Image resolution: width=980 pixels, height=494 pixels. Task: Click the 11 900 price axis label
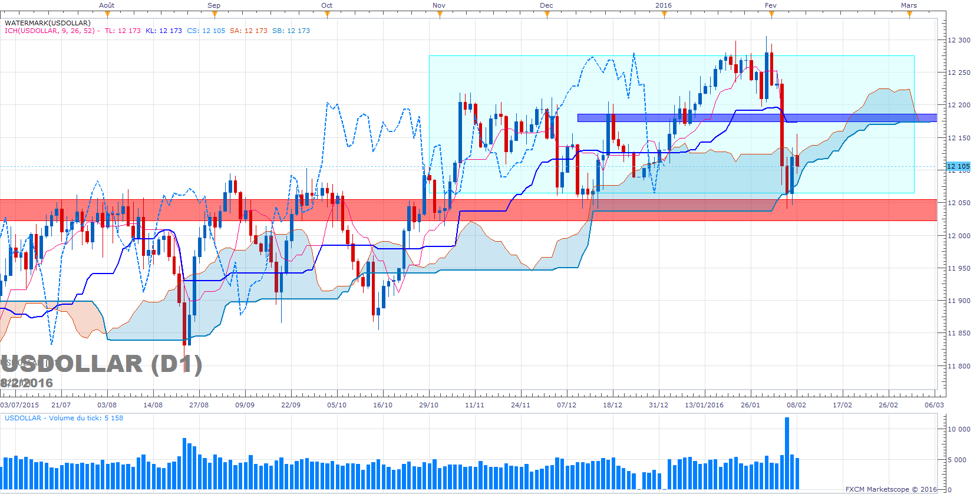tap(959, 301)
